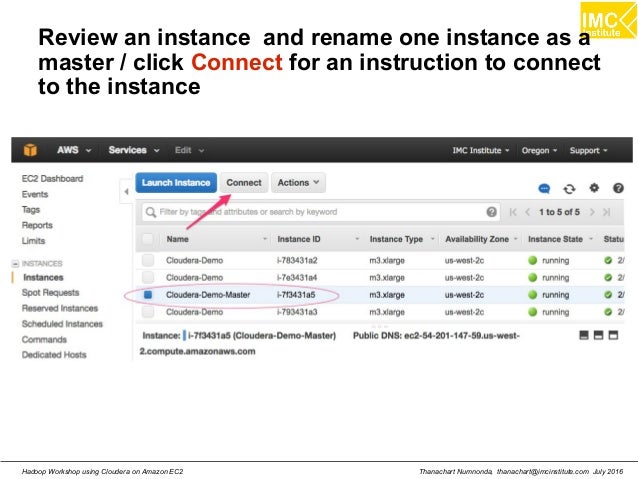This screenshot has width=638, height=479.
Task: Open the help question mark icon
Action: (618, 188)
